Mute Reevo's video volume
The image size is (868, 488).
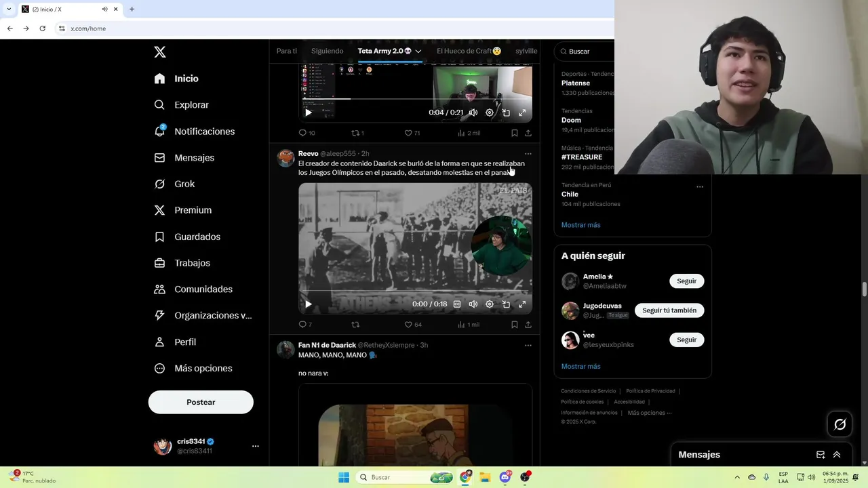click(x=473, y=304)
